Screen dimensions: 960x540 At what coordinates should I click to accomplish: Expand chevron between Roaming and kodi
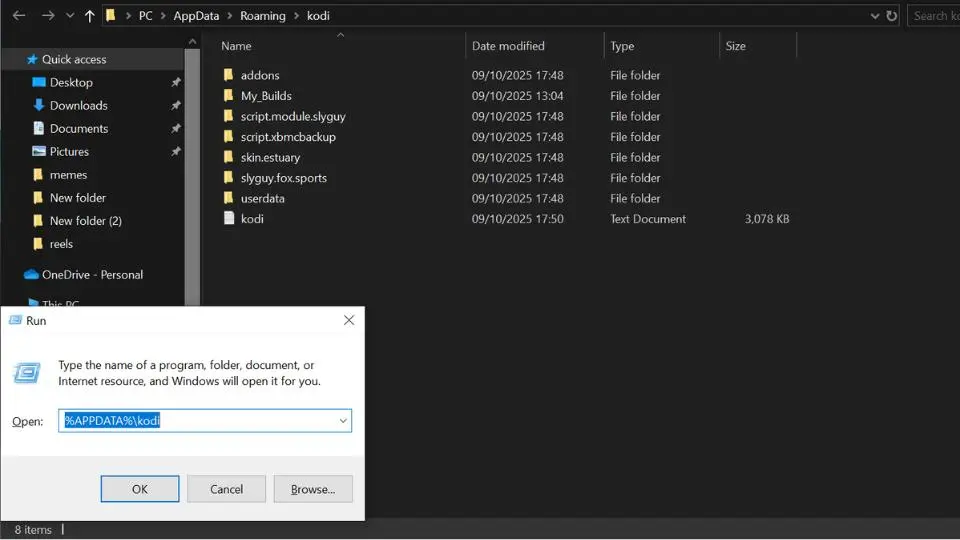click(296, 16)
